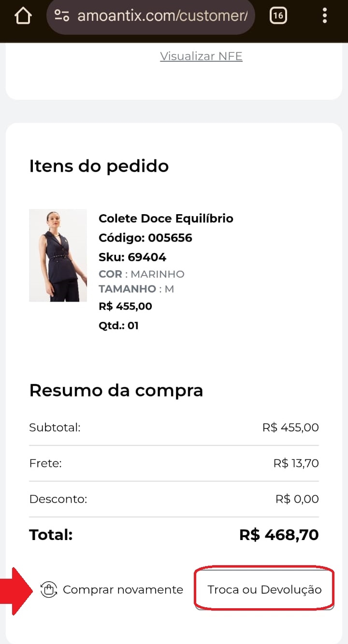Click the Comprar novamente text

tap(123, 590)
